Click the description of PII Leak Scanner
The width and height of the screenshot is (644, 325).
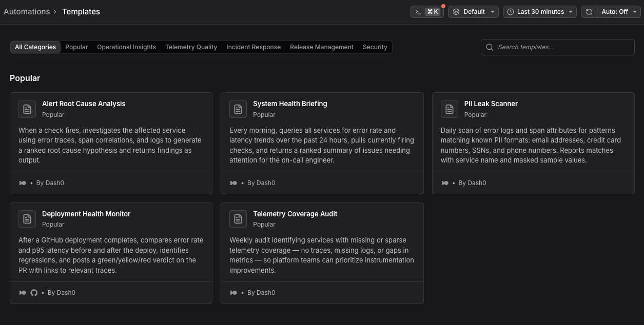531,145
